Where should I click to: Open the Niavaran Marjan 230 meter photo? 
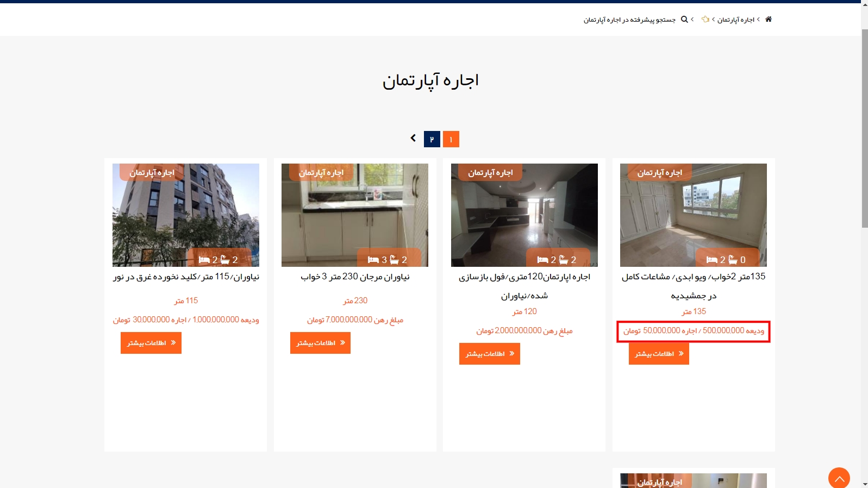(x=354, y=215)
